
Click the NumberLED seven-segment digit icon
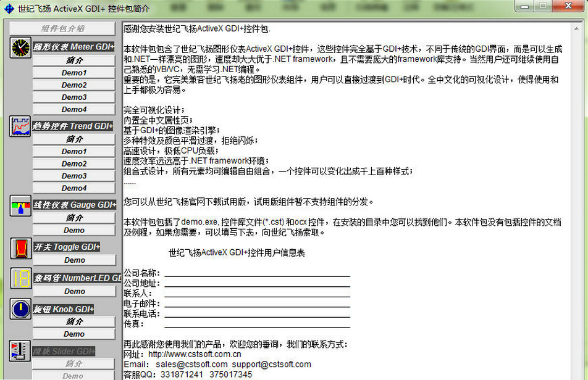pyautogui.click(x=21, y=279)
